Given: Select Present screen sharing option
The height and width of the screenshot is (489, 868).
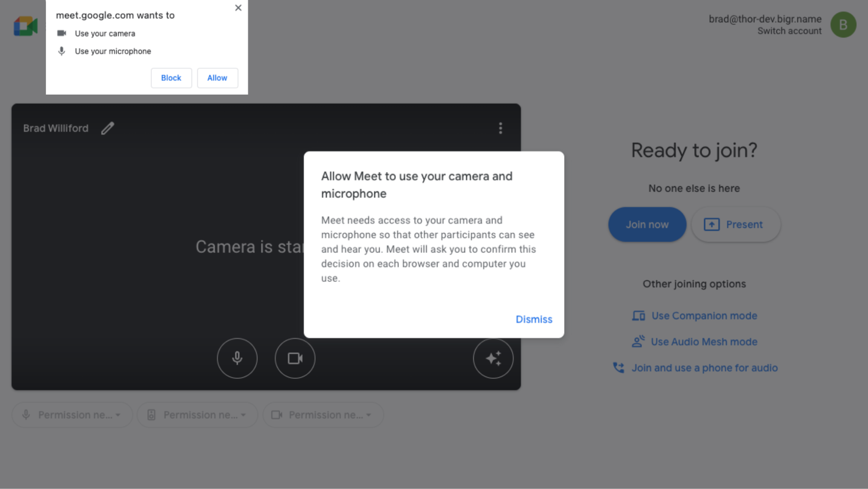Looking at the screenshot, I should pyautogui.click(x=734, y=224).
